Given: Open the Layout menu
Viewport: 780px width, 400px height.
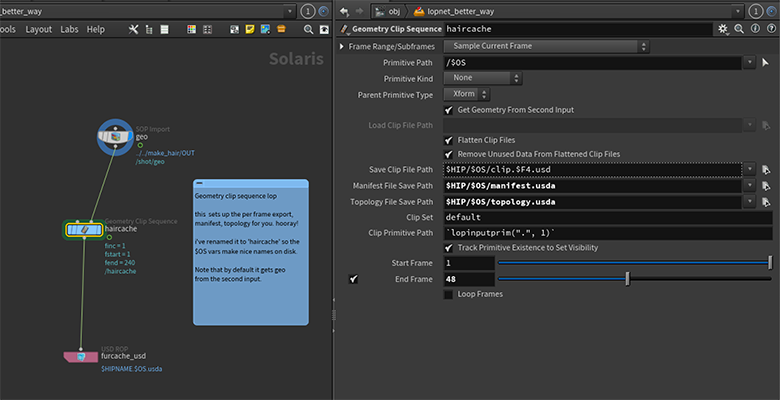Looking at the screenshot, I should click(38, 29).
